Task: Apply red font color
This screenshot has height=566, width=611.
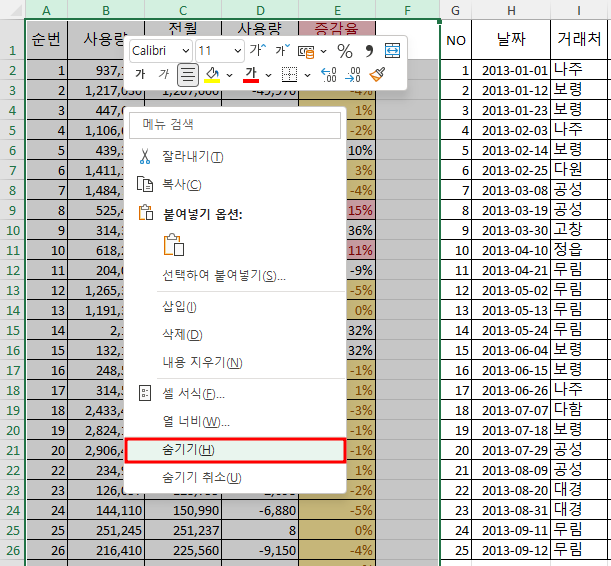Action: click(251, 74)
